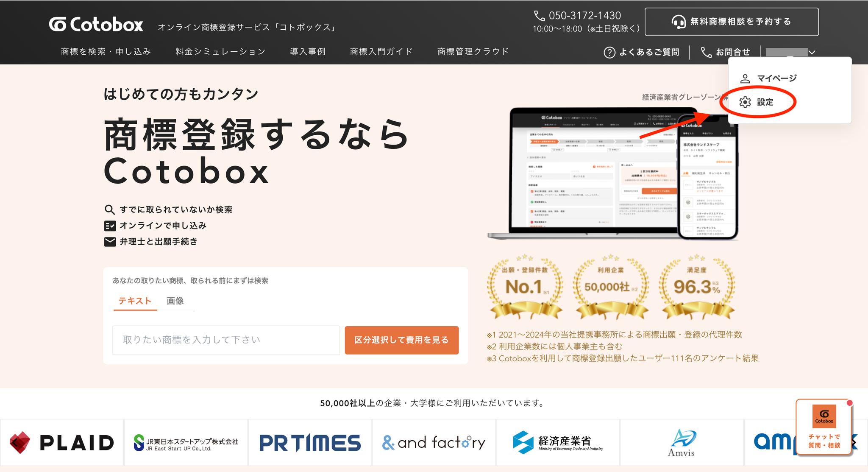The width and height of the screenshot is (868, 472).
Task: Open 料金シミュレーション menu item
Action: [x=220, y=52]
